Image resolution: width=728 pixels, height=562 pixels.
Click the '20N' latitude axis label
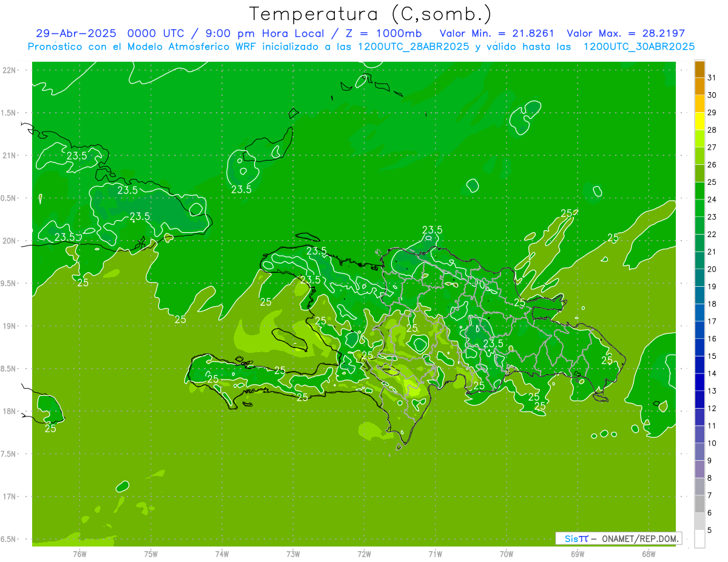[9, 241]
